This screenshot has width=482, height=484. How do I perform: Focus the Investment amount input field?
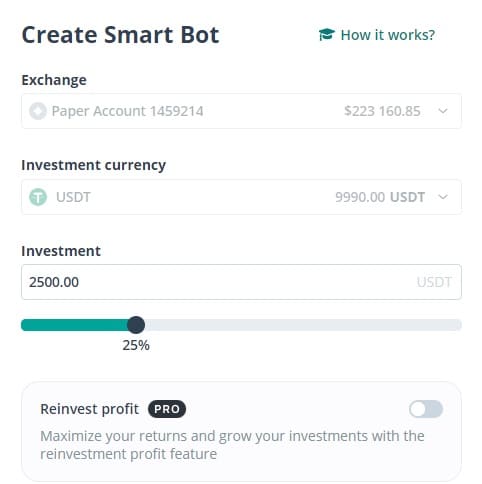pos(241,282)
